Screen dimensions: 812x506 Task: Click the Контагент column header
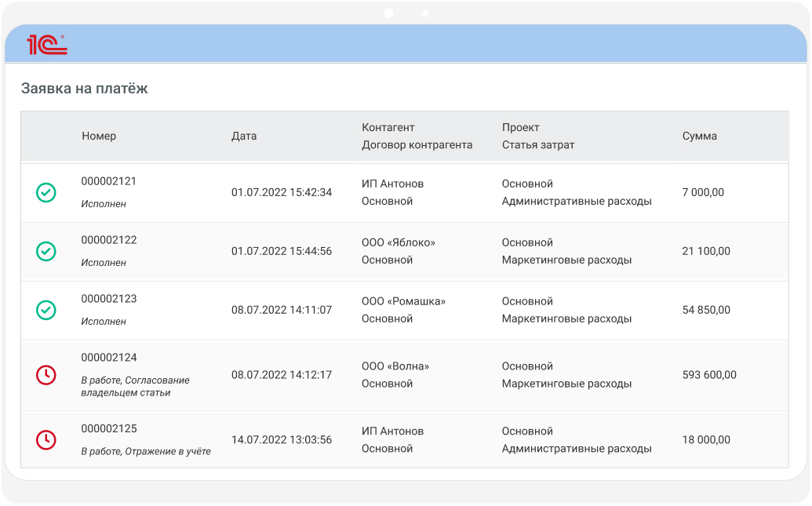(x=388, y=127)
